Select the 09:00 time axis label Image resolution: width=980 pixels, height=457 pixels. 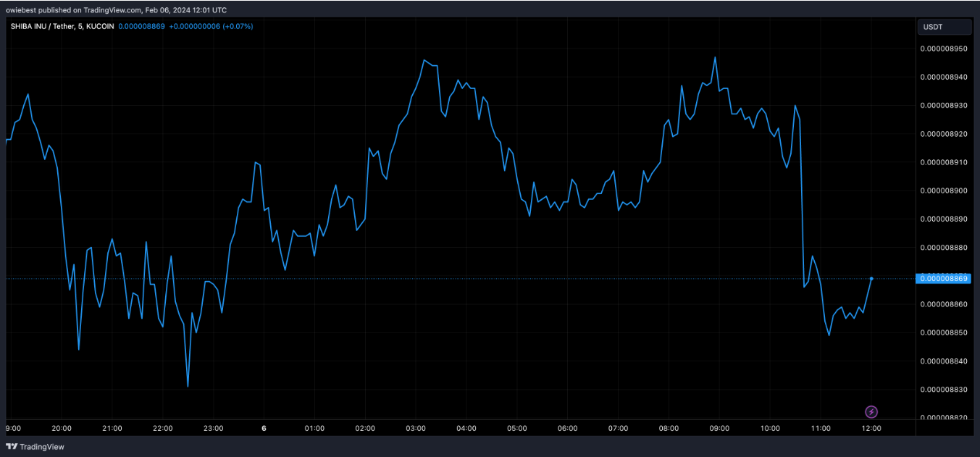719,428
